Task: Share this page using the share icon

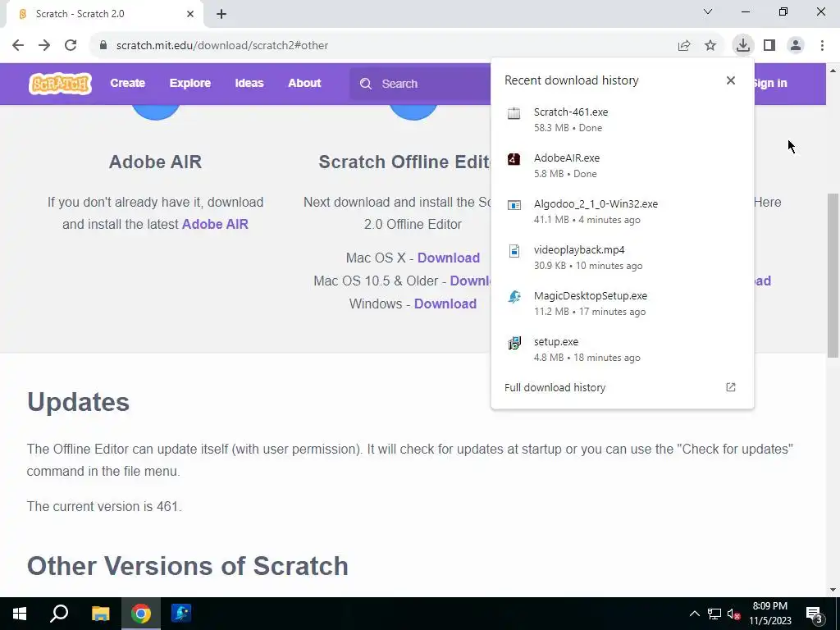Action: pyautogui.click(x=684, y=46)
